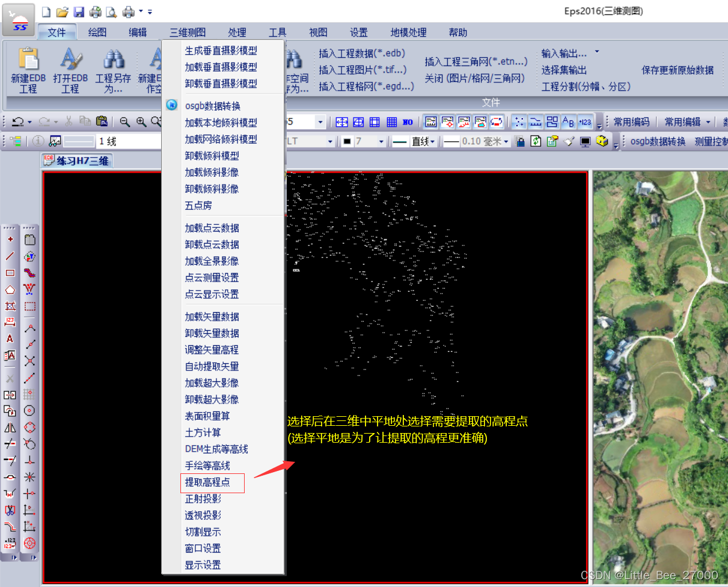
Task: Select the polygon drawing tool
Action: tap(10, 289)
